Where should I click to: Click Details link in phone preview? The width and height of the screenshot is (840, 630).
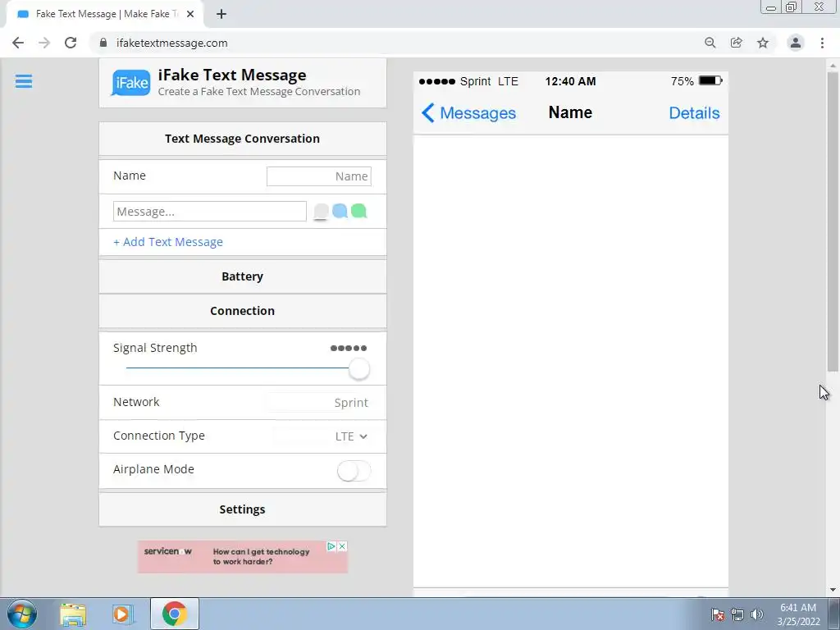(694, 113)
